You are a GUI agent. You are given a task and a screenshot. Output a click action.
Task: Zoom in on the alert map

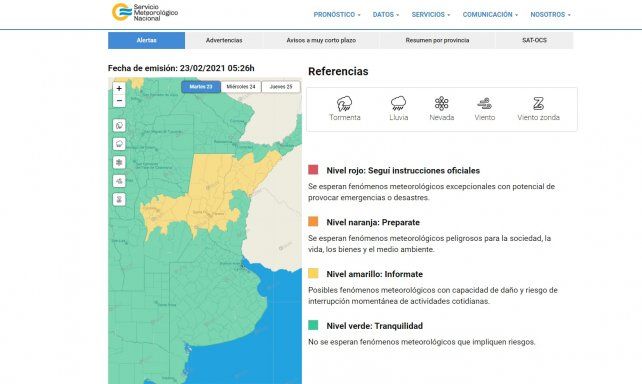(x=119, y=88)
